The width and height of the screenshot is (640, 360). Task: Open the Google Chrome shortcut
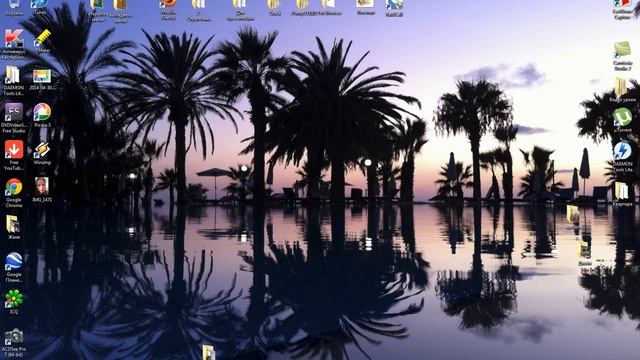click(14, 193)
